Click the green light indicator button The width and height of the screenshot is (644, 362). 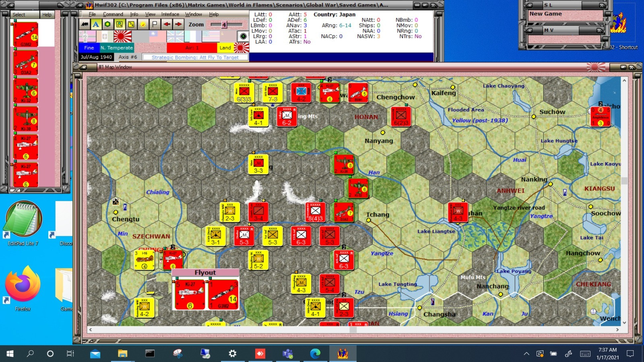tap(243, 36)
